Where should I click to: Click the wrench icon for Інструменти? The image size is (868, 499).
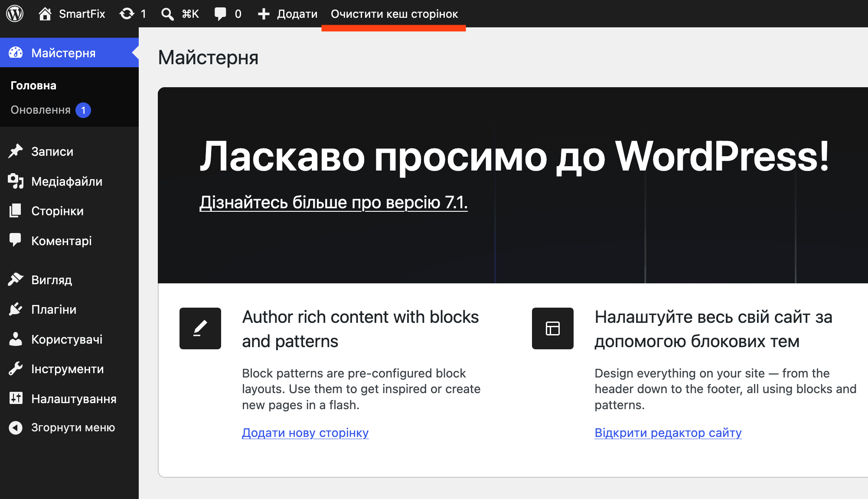16,368
